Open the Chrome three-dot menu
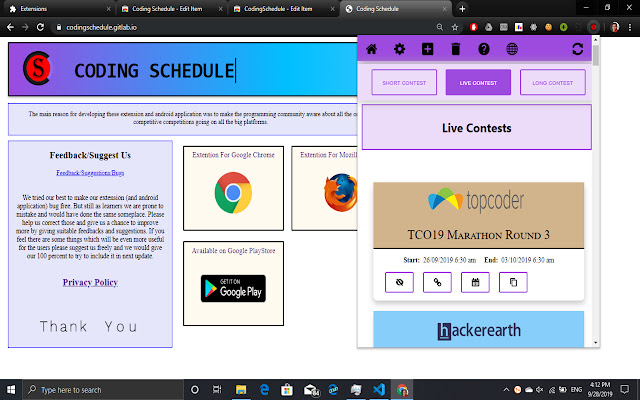Viewport: 640px width, 400px height. [x=630, y=27]
